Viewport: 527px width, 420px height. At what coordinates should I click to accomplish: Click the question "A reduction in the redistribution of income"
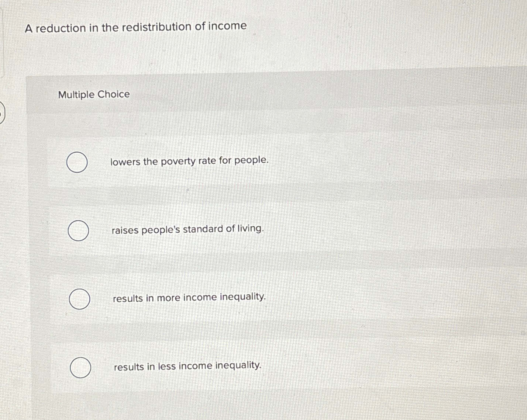tap(136, 27)
